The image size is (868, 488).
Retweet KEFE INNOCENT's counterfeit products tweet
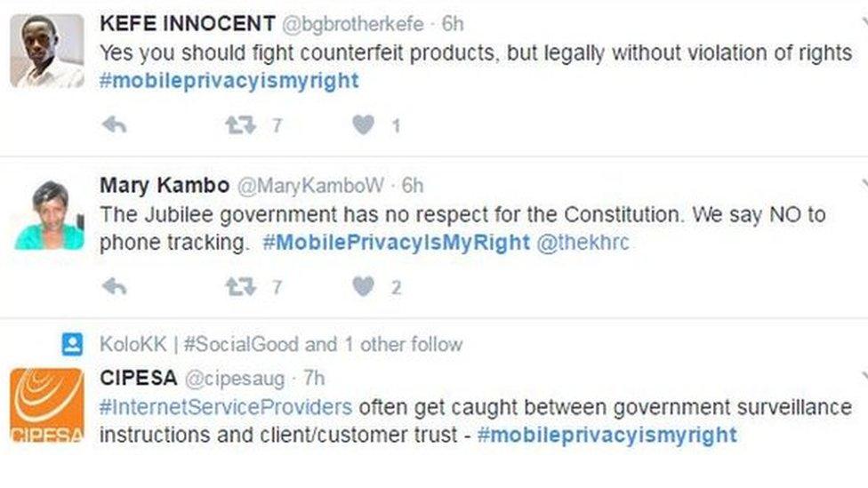[241, 125]
